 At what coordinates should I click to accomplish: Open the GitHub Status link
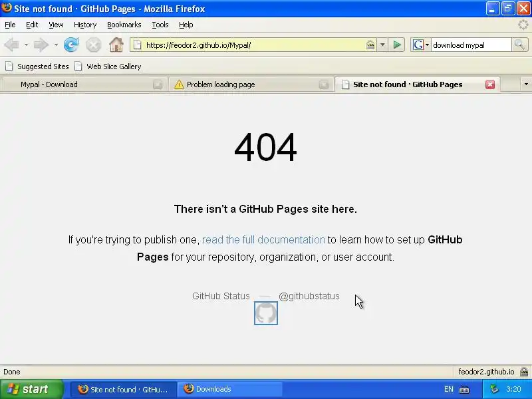[x=221, y=296]
